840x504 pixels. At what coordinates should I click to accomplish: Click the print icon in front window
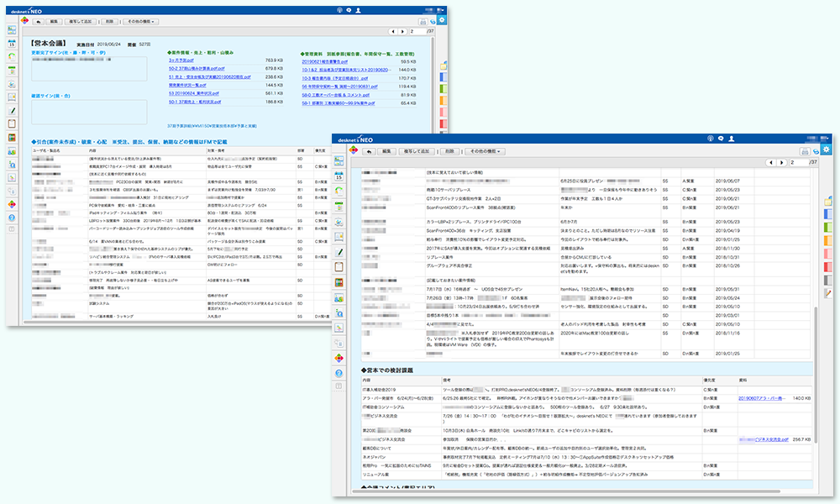tap(805, 151)
